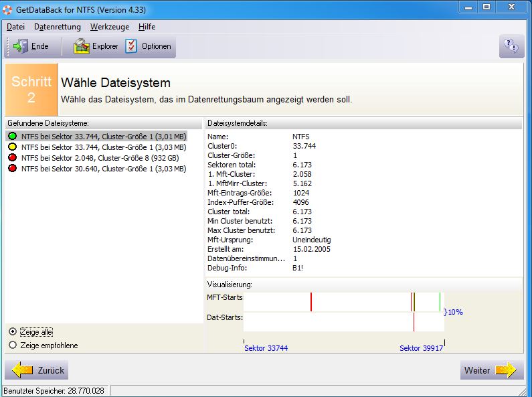Click the orange 'Schritt 2' step box
This screenshot has width=532, height=397.
(31, 90)
